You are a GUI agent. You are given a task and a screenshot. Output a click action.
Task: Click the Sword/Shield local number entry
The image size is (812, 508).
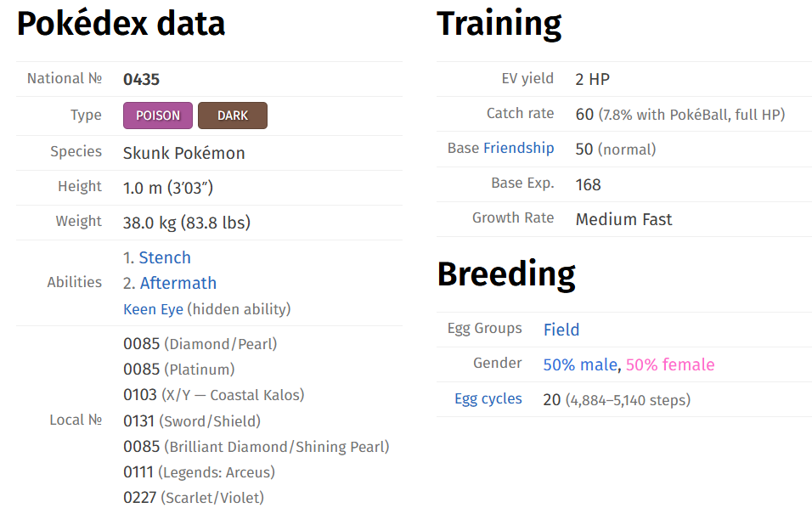pos(192,421)
